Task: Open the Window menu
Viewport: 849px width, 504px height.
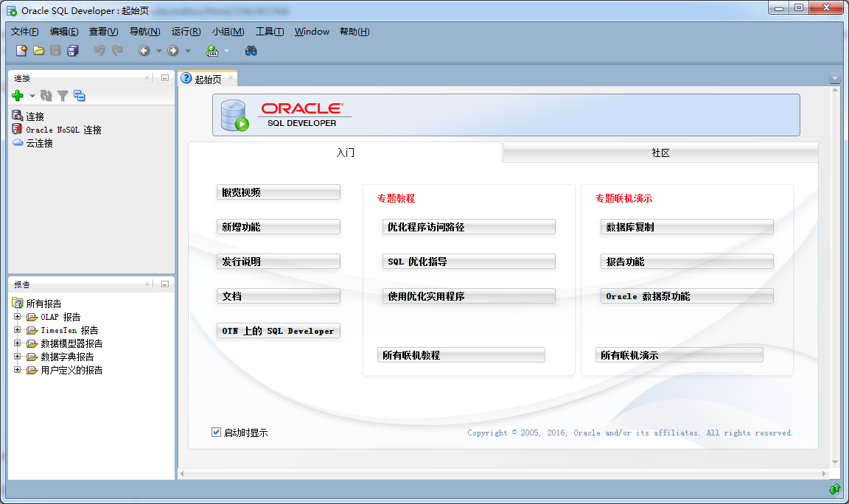Action: click(312, 32)
